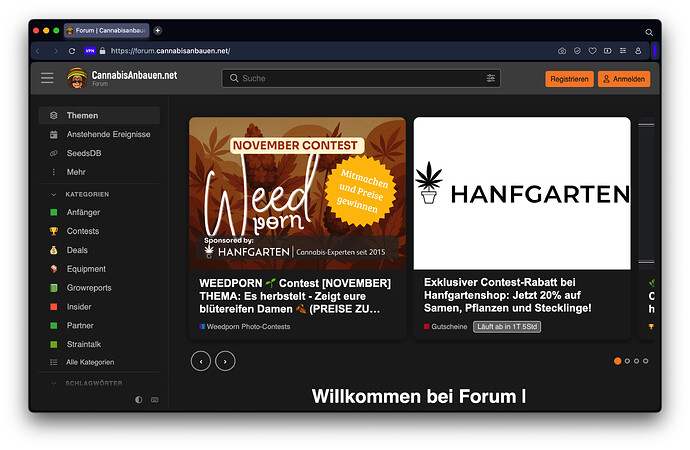The height and width of the screenshot is (450, 690).
Task: Open a new browser tab
Action: point(158,31)
